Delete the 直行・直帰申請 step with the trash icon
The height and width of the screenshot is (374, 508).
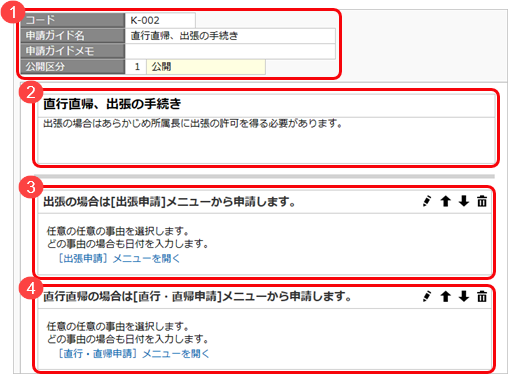pos(482,296)
